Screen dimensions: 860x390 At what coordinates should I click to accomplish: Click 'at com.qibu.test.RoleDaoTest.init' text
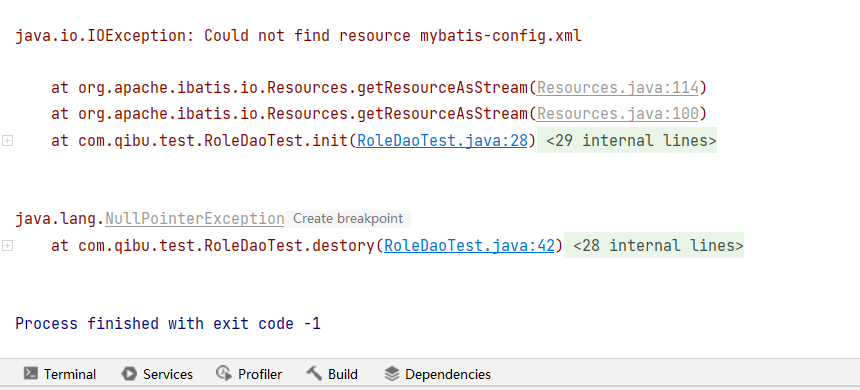point(200,141)
